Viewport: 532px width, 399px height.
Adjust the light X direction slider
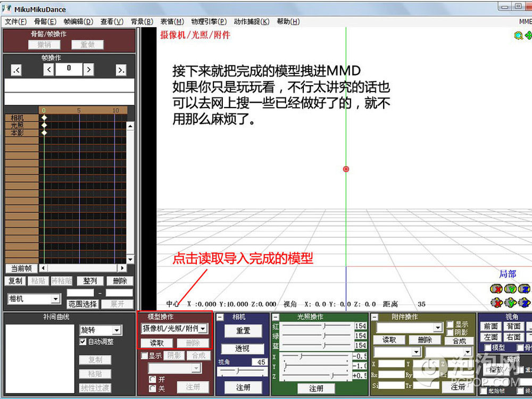pyautogui.click(x=316, y=356)
